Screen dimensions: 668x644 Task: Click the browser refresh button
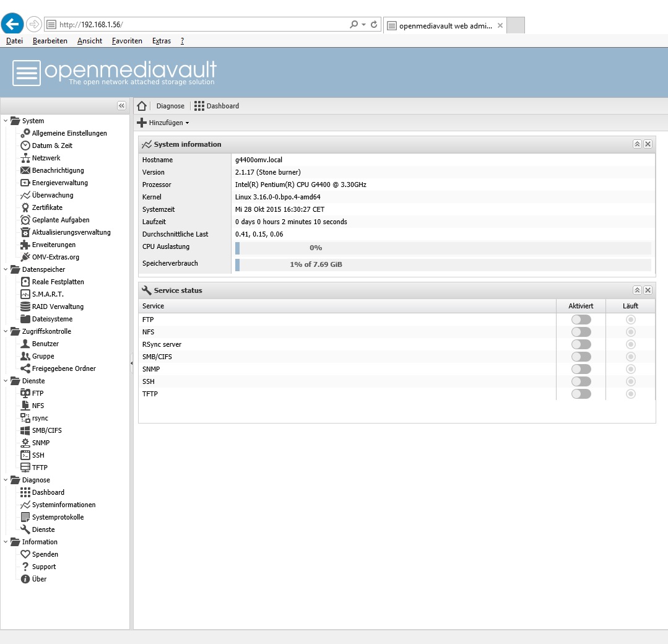click(373, 24)
